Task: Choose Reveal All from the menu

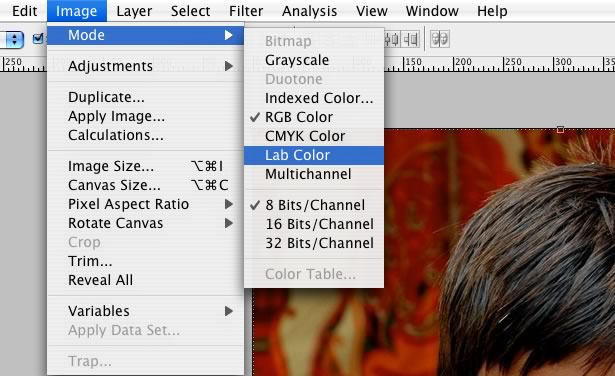Action: coord(146,280)
